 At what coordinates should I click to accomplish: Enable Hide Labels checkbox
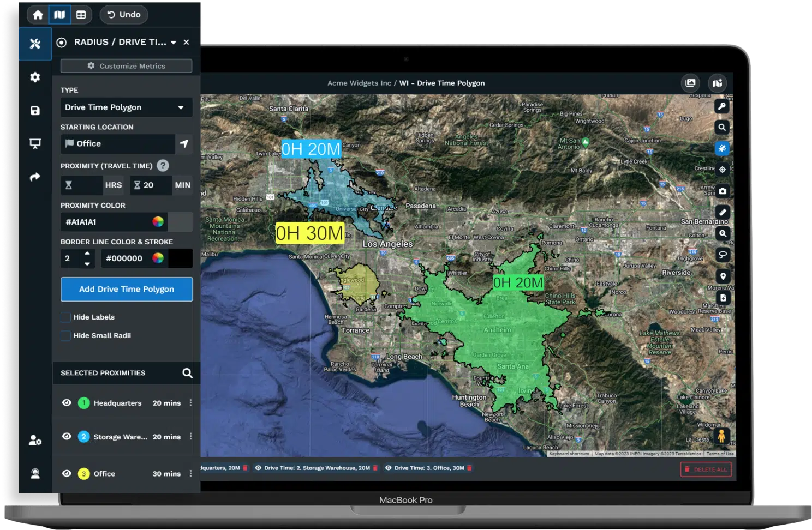pyautogui.click(x=65, y=317)
